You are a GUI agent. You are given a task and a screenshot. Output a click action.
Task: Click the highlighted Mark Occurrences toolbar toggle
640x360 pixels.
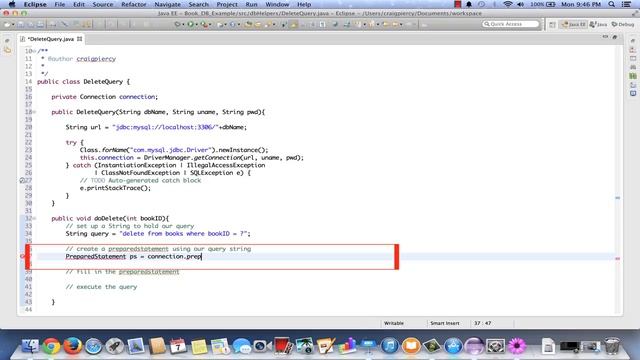click(x=294, y=24)
